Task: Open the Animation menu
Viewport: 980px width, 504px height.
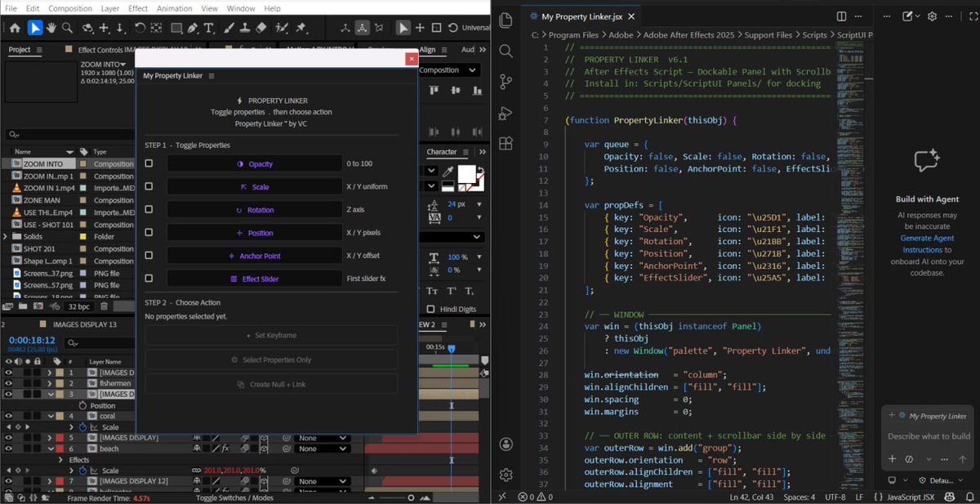Action: pyautogui.click(x=176, y=8)
